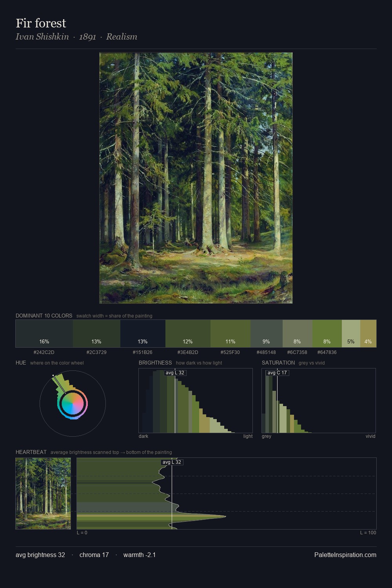This screenshot has width=392, height=588.
Task: Click the Fir forest main painting image
Action: click(196, 178)
